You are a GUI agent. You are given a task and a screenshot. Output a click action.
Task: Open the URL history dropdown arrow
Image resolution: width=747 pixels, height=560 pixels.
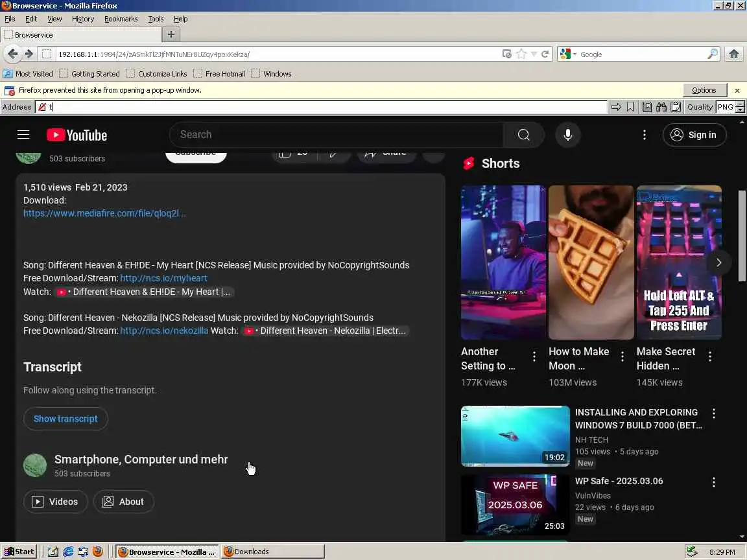[534, 54]
